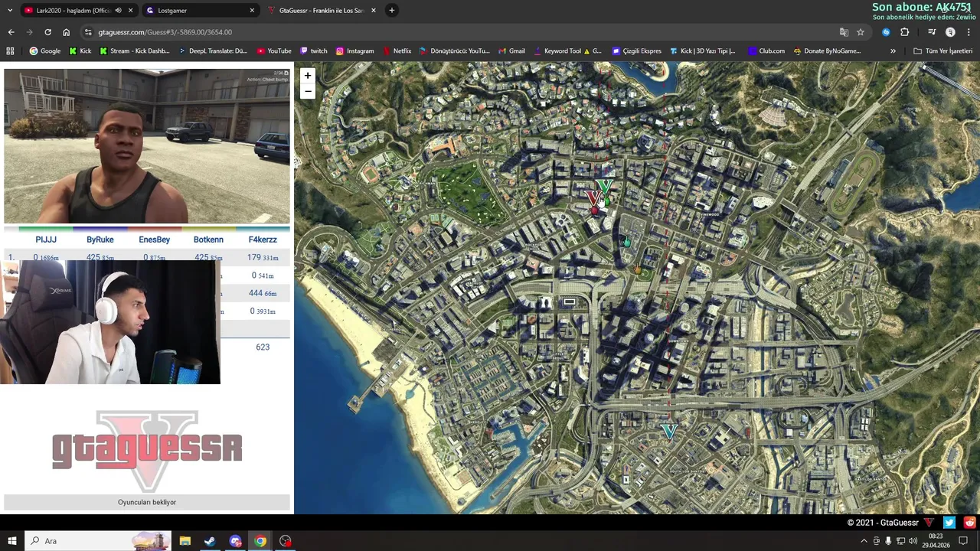
Task: Open Instagram bookmark
Action: click(x=355, y=51)
